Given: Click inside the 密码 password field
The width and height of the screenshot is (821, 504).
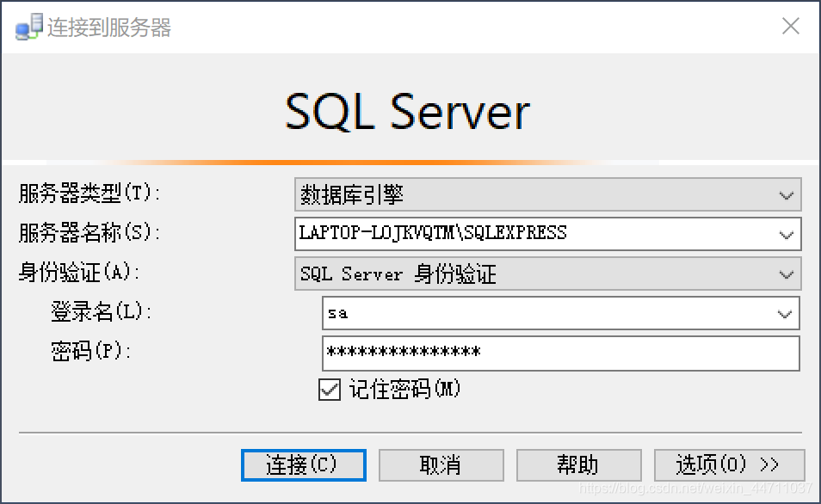Looking at the screenshot, I should (561, 353).
